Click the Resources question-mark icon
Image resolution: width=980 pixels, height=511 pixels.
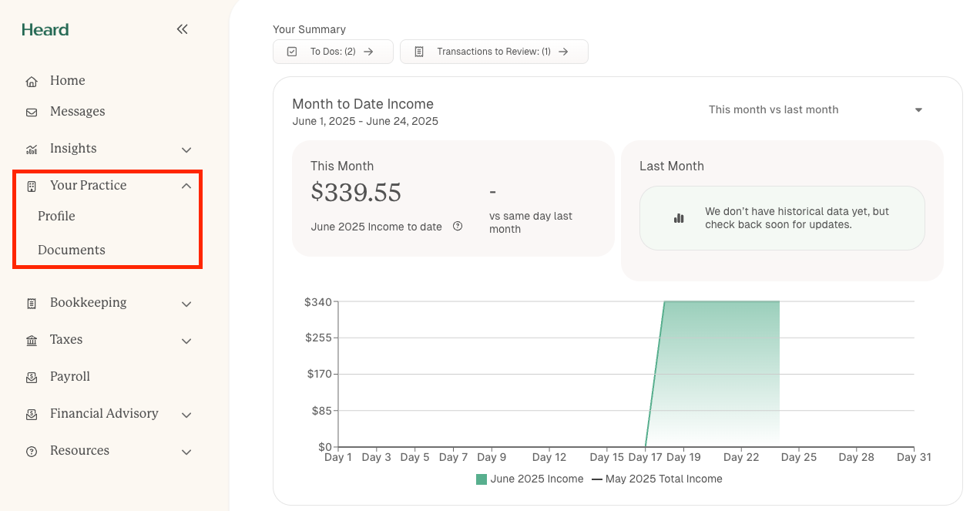(31, 451)
